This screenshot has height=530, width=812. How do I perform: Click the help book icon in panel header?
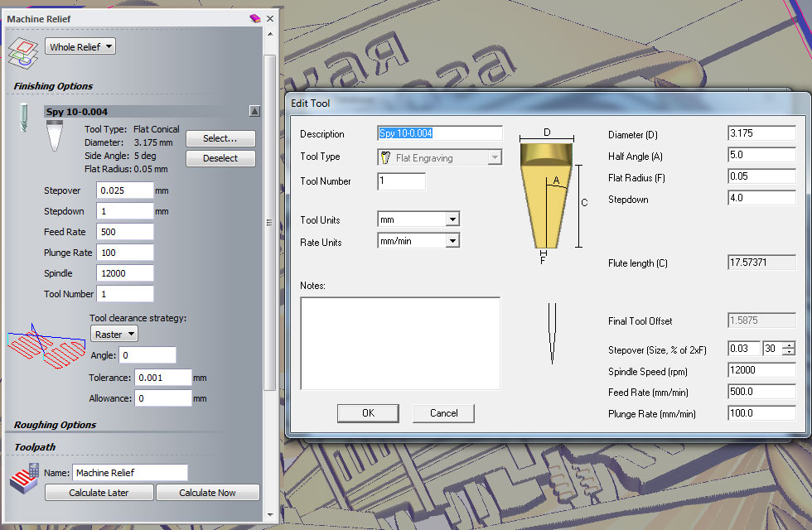point(254,18)
